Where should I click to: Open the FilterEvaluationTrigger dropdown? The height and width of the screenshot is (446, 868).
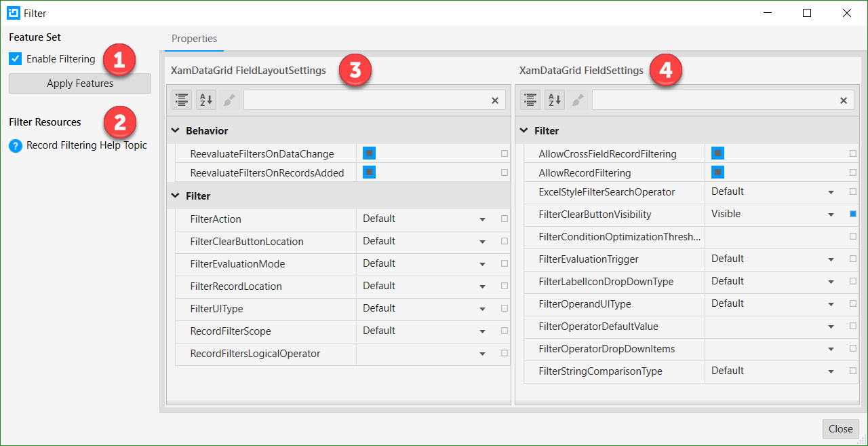point(831,259)
